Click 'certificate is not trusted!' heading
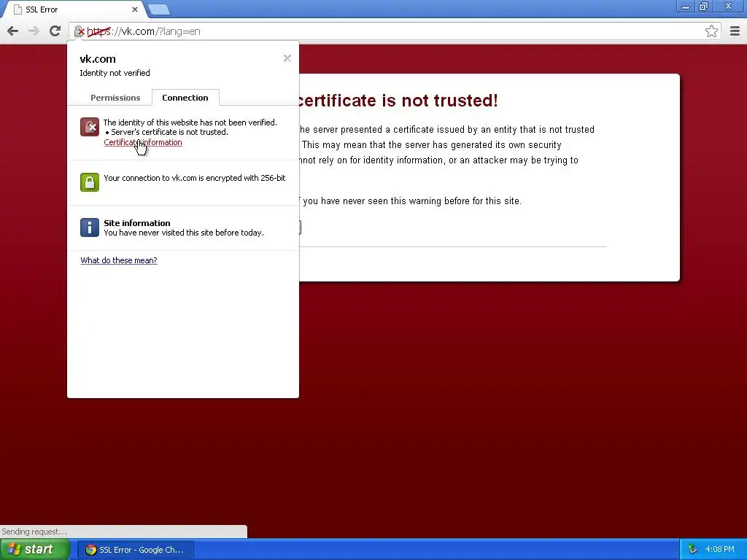Image resolution: width=747 pixels, height=560 pixels. (398, 101)
